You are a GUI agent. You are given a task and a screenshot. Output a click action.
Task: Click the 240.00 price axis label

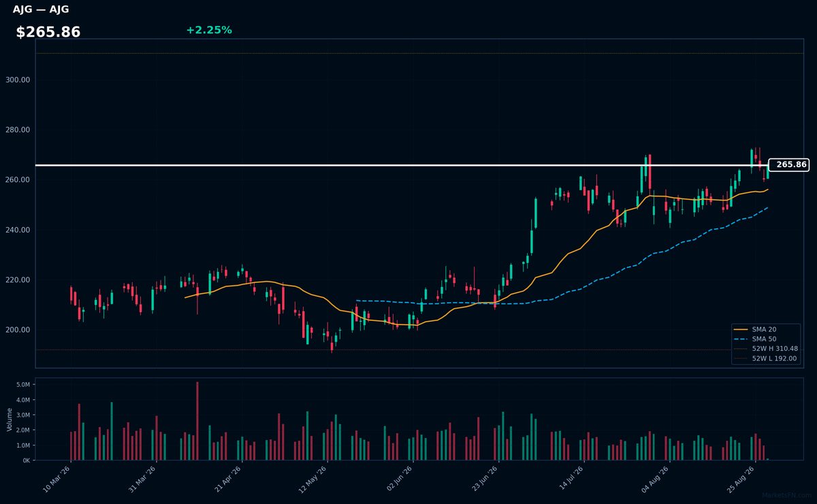[18, 230]
